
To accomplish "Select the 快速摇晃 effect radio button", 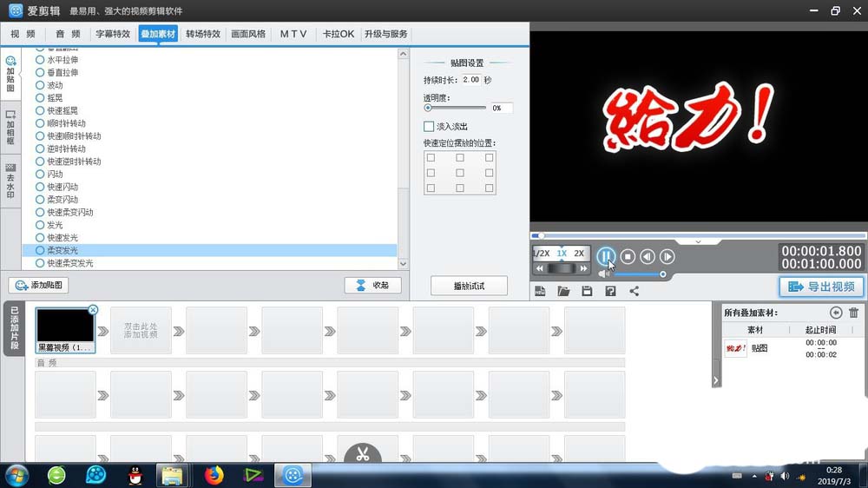I will coord(40,110).
